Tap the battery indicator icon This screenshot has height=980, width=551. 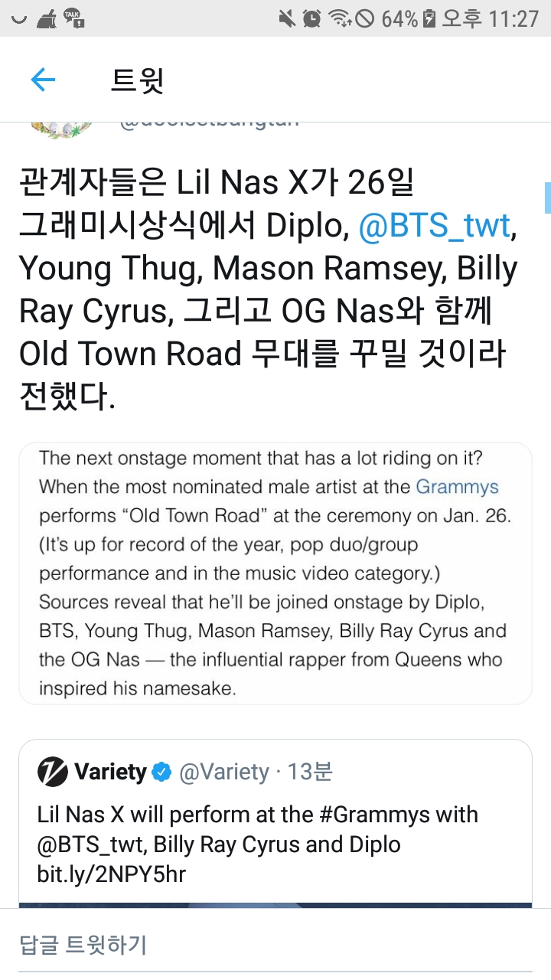click(429, 18)
